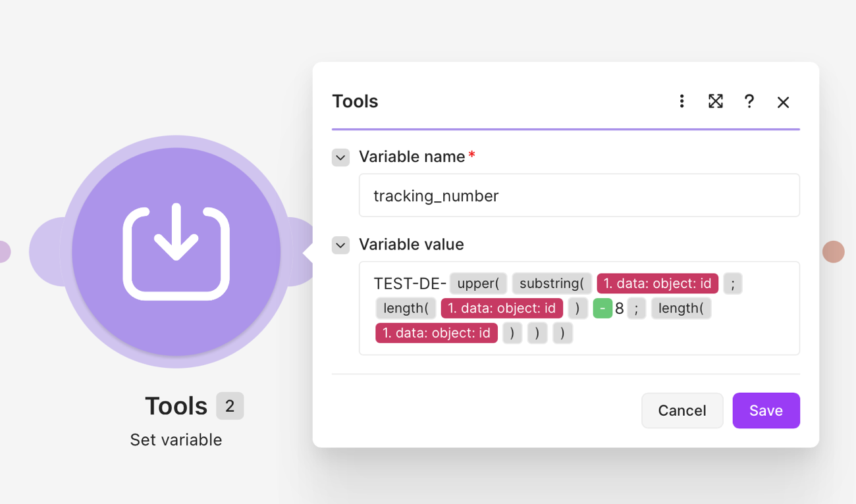Click the "Variable value" field label
The image size is (856, 504).
coord(412,245)
